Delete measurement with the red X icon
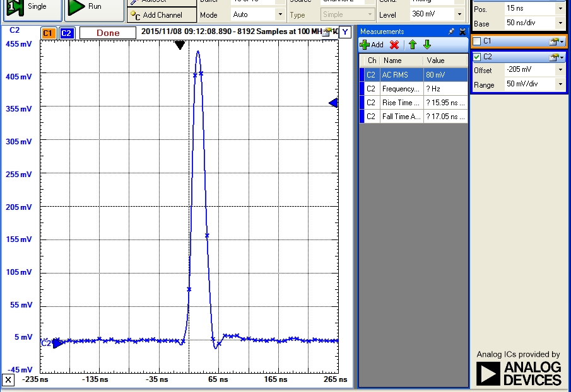Screen dimensions: 571x392 [x=394, y=45]
